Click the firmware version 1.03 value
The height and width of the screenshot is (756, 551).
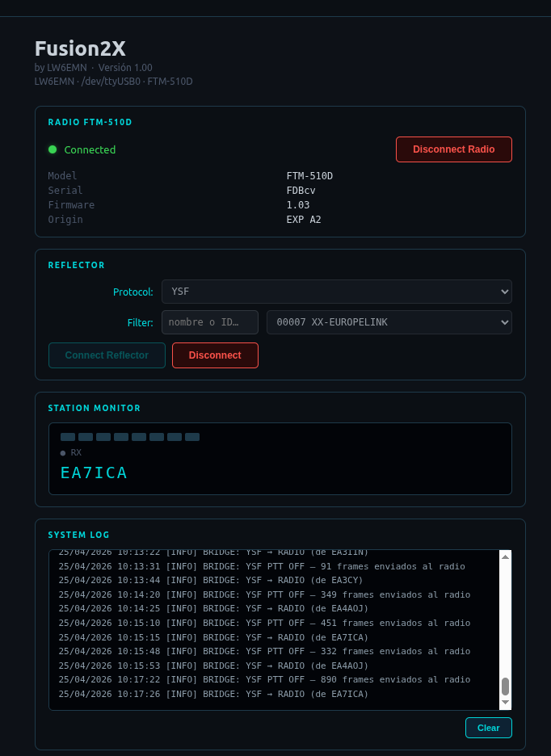pyautogui.click(x=298, y=205)
